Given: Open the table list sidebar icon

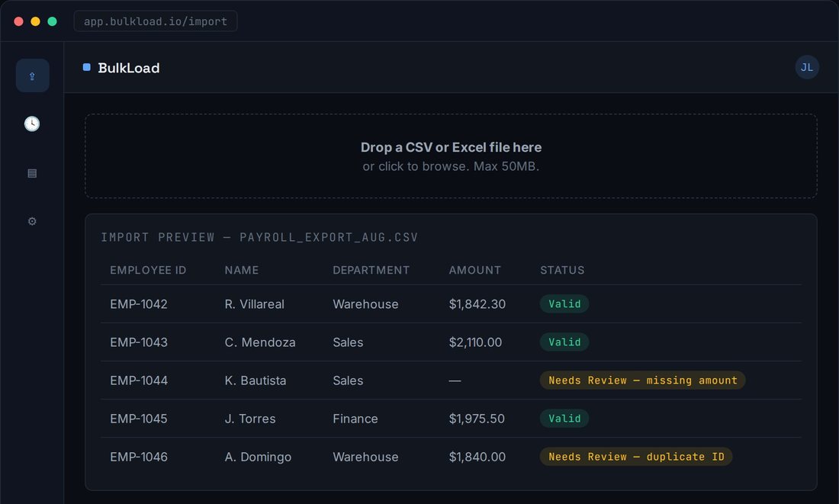Looking at the screenshot, I should point(32,173).
